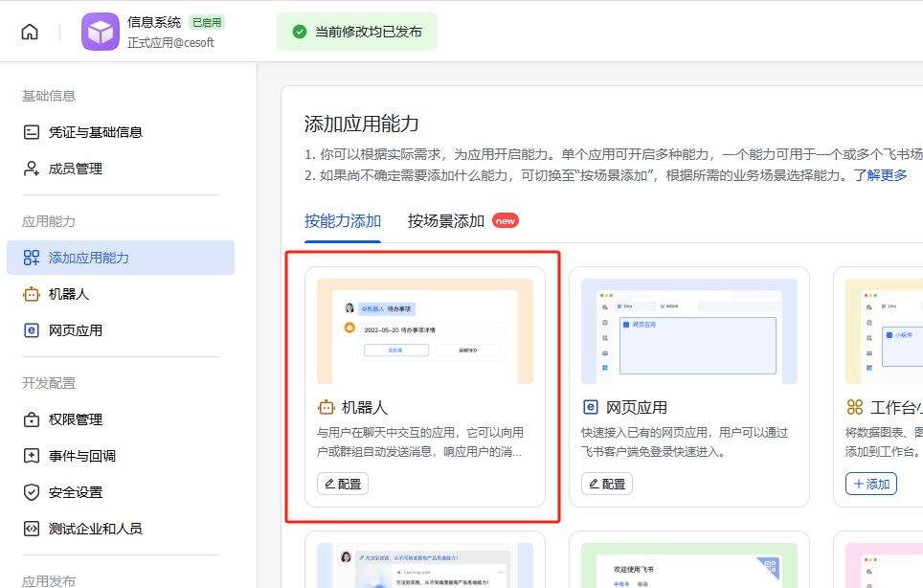Switch to 按能力添加 tab

point(343,221)
